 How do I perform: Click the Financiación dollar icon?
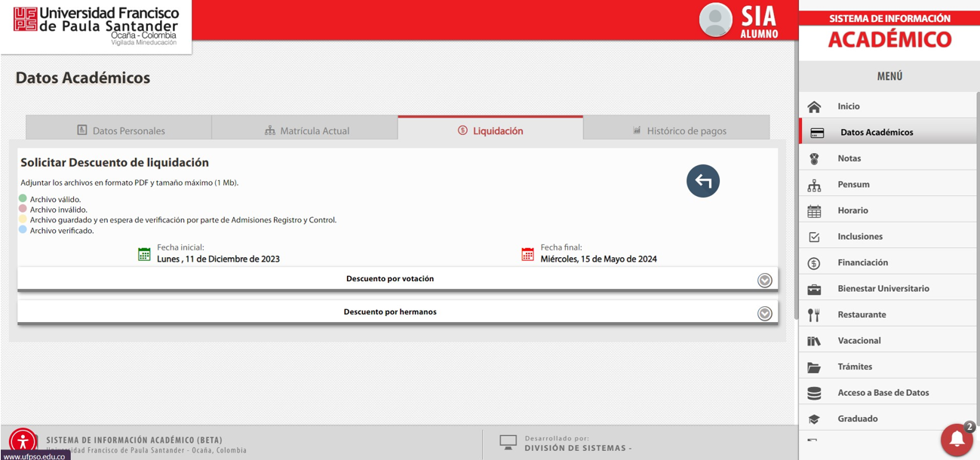coord(814,263)
